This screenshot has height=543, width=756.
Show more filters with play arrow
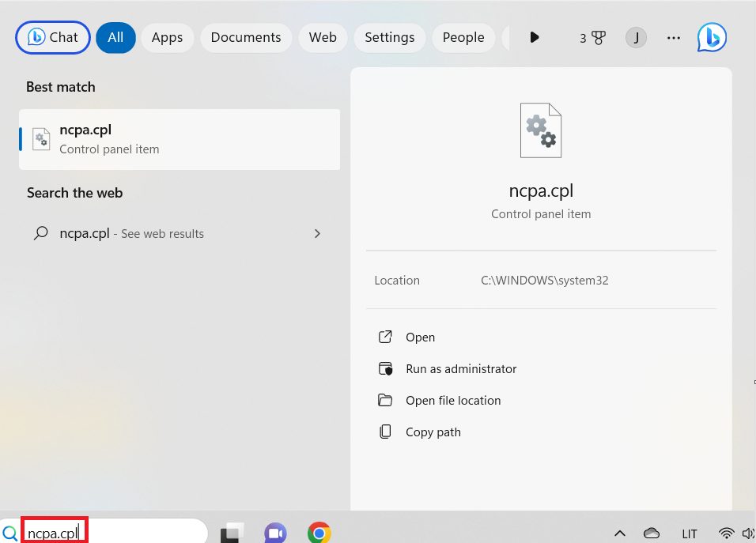click(535, 37)
